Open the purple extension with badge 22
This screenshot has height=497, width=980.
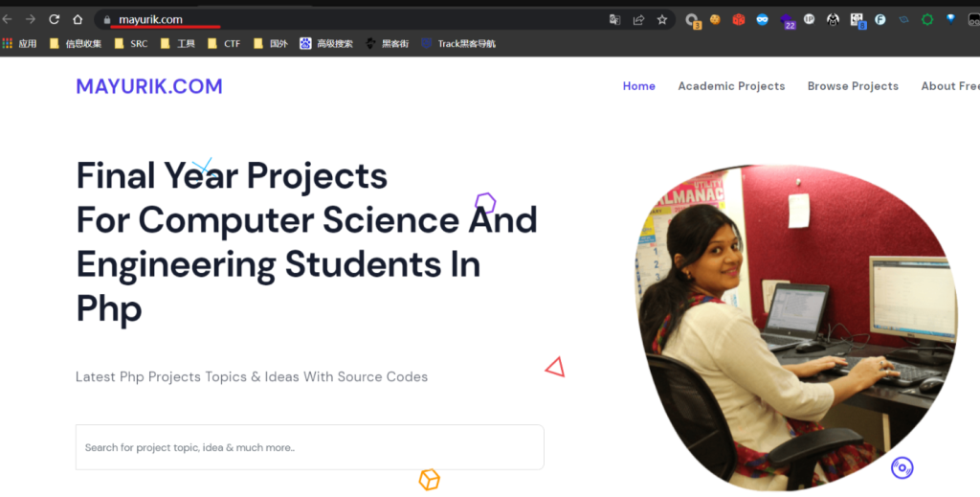tap(788, 21)
